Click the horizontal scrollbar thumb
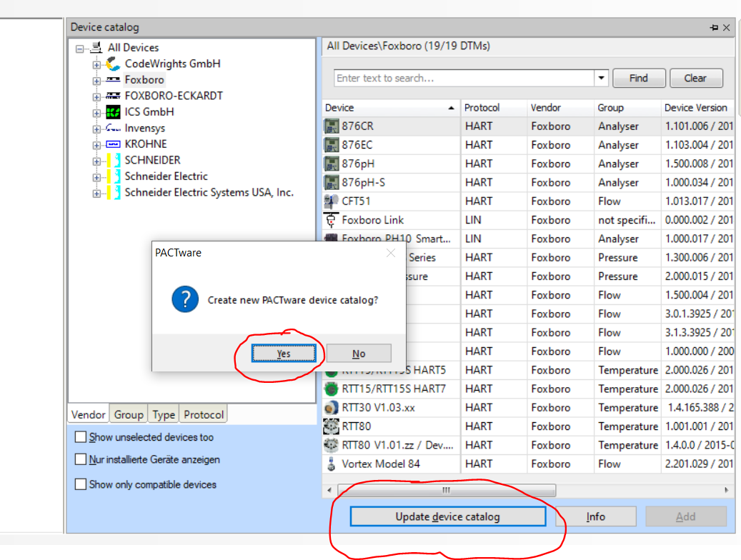The width and height of the screenshot is (741, 560). coord(447,490)
